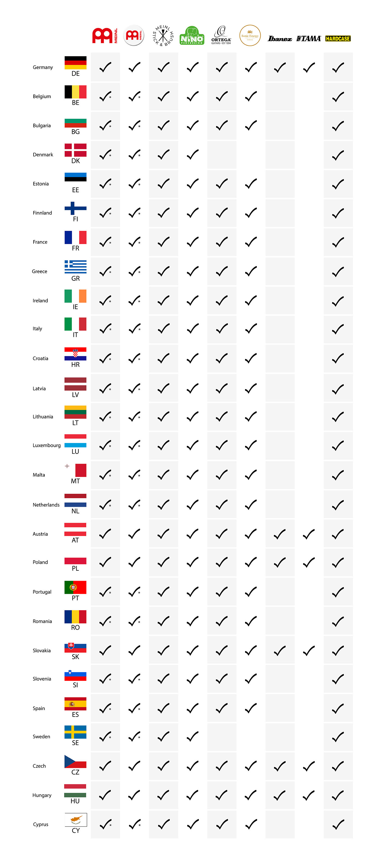Click the round Meinl badge logo
This screenshot has width=382, height=868.
tap(134, 35)
